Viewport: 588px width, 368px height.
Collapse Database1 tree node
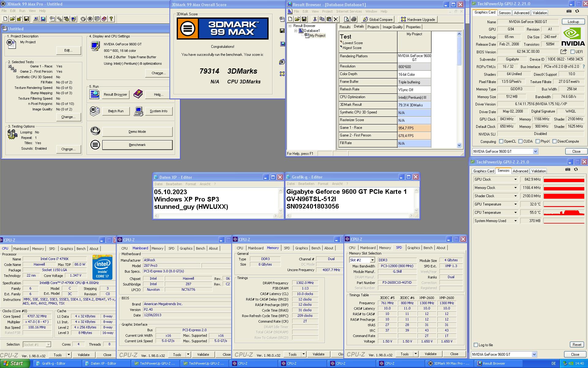click(x=296, y=31)
